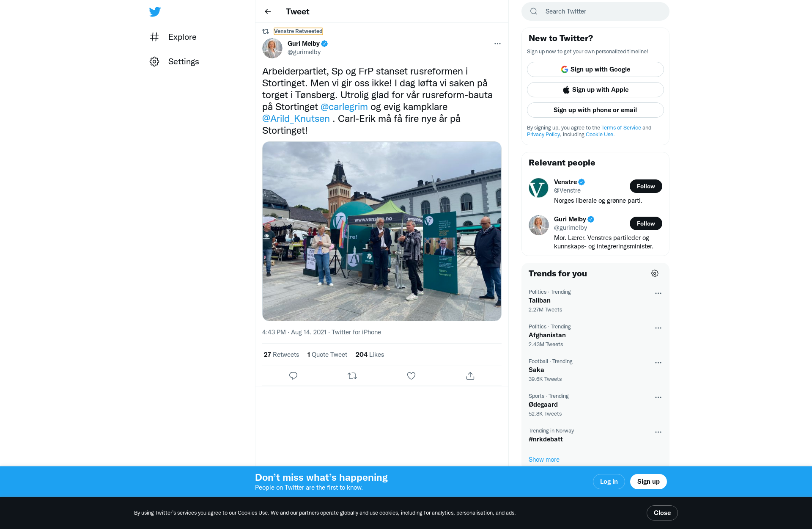The image size is (812, 529).
Task: Close the cookie notice
Action: pyautogui.click(x=662, y=513)
